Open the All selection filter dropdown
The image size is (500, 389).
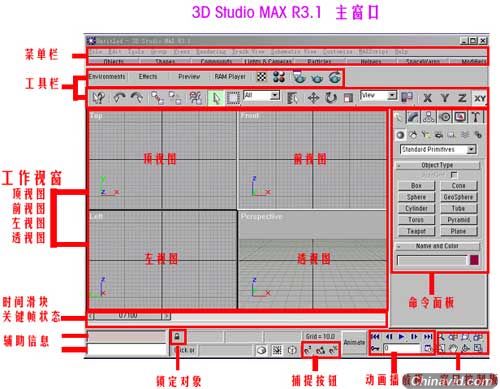click(262, 96)
